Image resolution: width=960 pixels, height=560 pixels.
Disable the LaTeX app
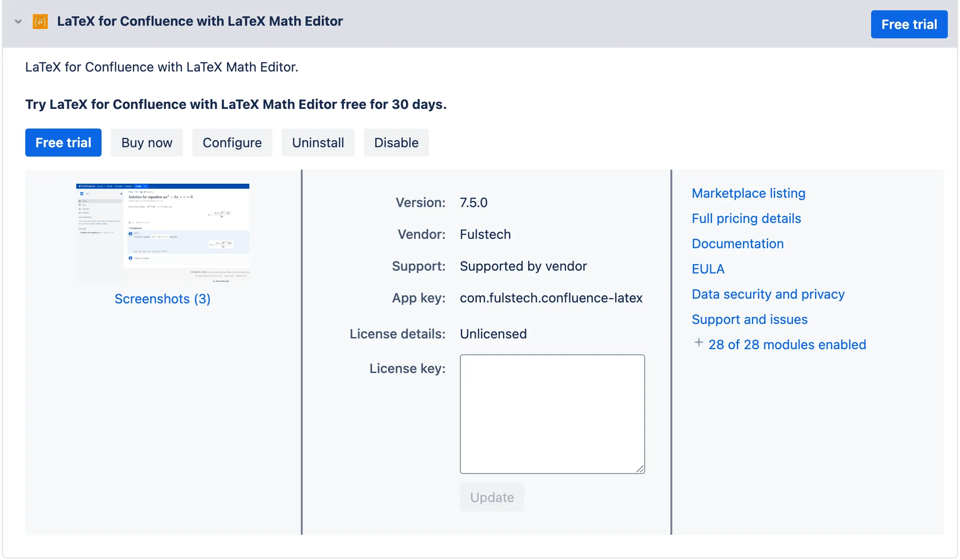click(x=396, y=143)
